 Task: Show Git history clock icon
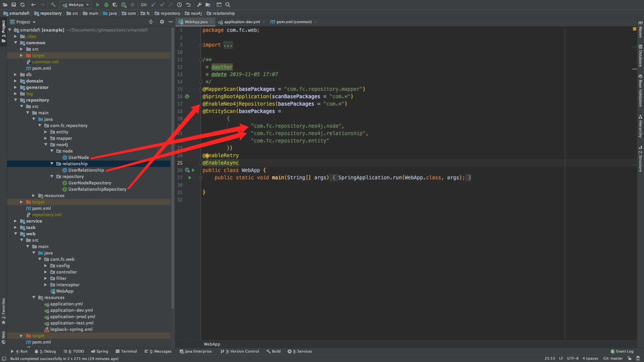(x=179, y=5)
